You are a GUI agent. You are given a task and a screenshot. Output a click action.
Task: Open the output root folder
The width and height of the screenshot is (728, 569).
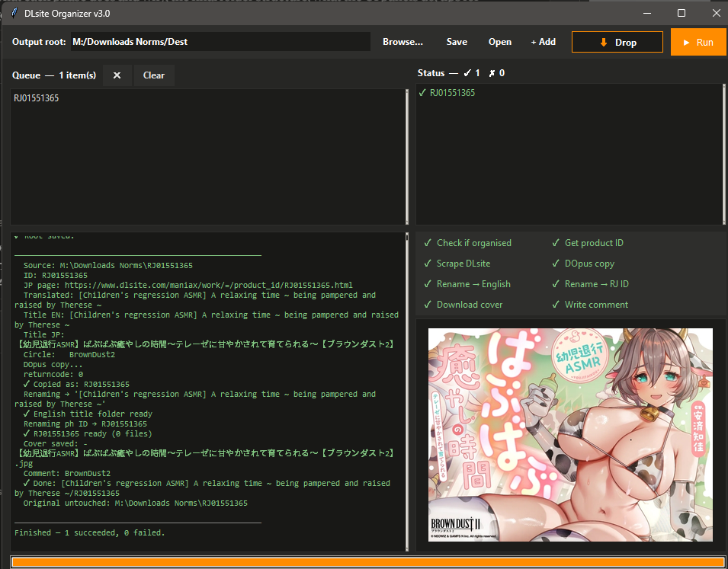(x=499, y=42)
